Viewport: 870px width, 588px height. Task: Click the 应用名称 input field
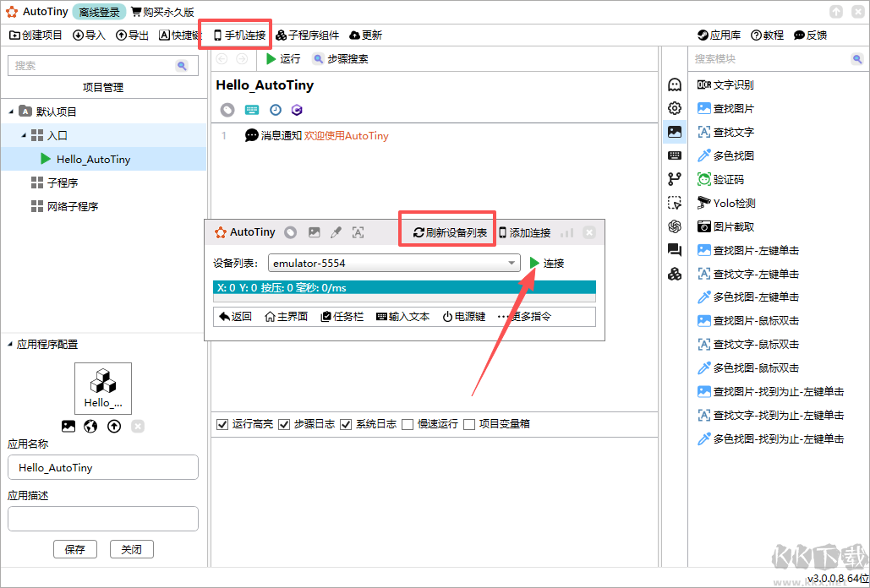click(103, 467)
